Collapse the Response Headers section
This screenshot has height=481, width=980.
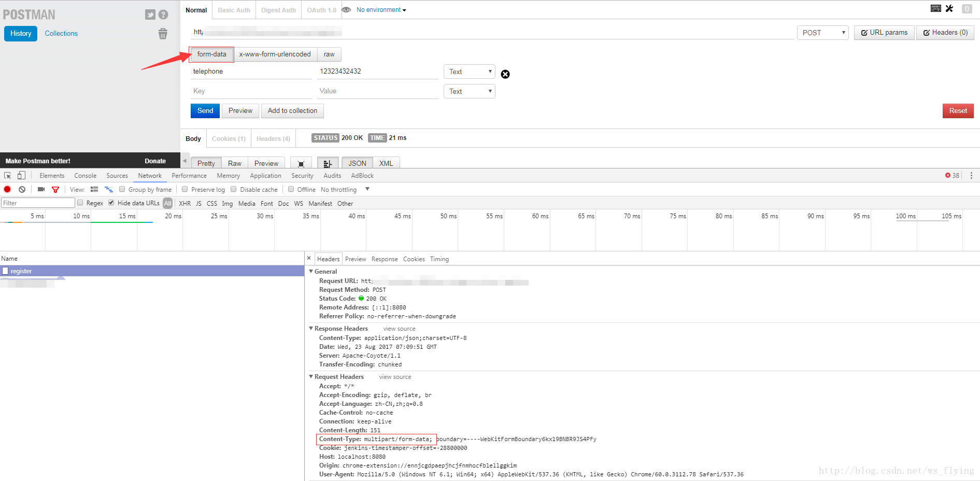point(311,328)
